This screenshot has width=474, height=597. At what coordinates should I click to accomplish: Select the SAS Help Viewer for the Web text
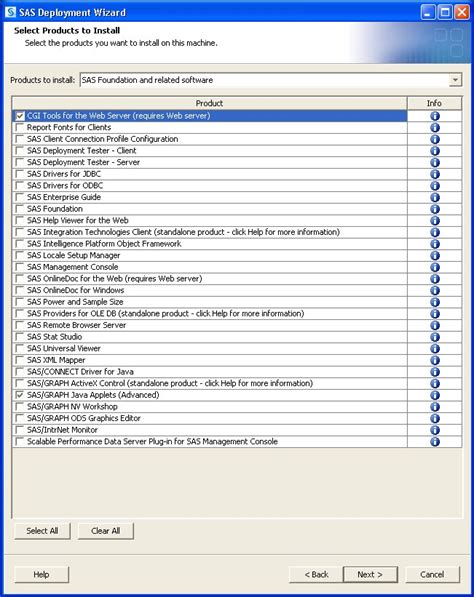tap(78, 220)
